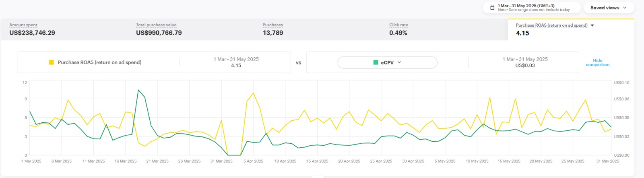The height and width of the screenshot is (178, 644).
Task: Click the yellow Purchase ROAS legend square
Action: (x=52, y=62)
